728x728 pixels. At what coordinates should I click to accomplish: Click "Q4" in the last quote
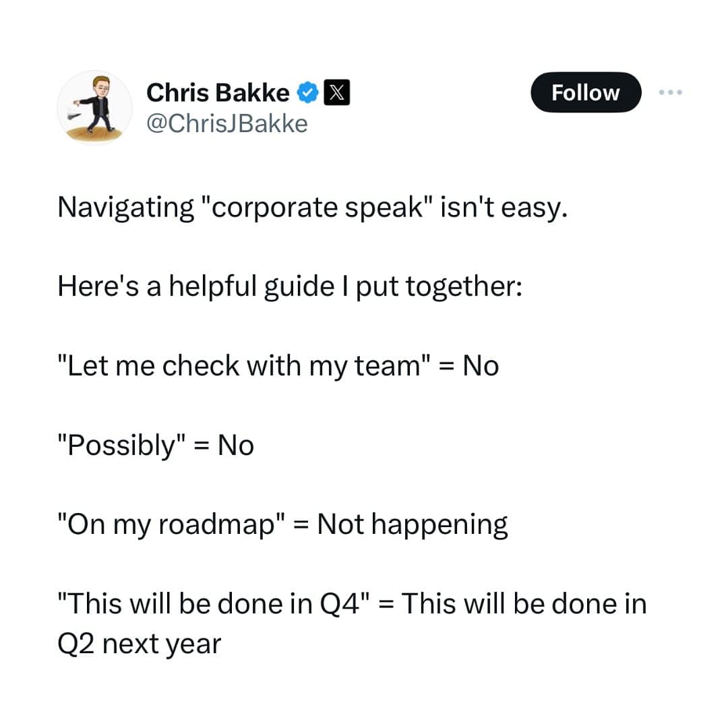coord(336,604)
